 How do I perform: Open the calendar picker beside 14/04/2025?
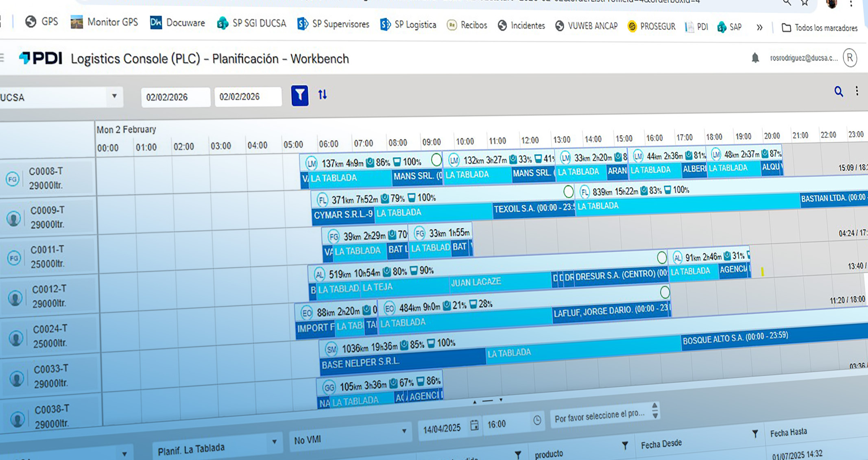pos(474,425)
